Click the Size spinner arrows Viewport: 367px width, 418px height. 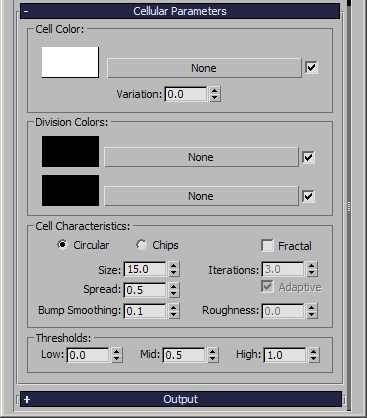(174, 269)
